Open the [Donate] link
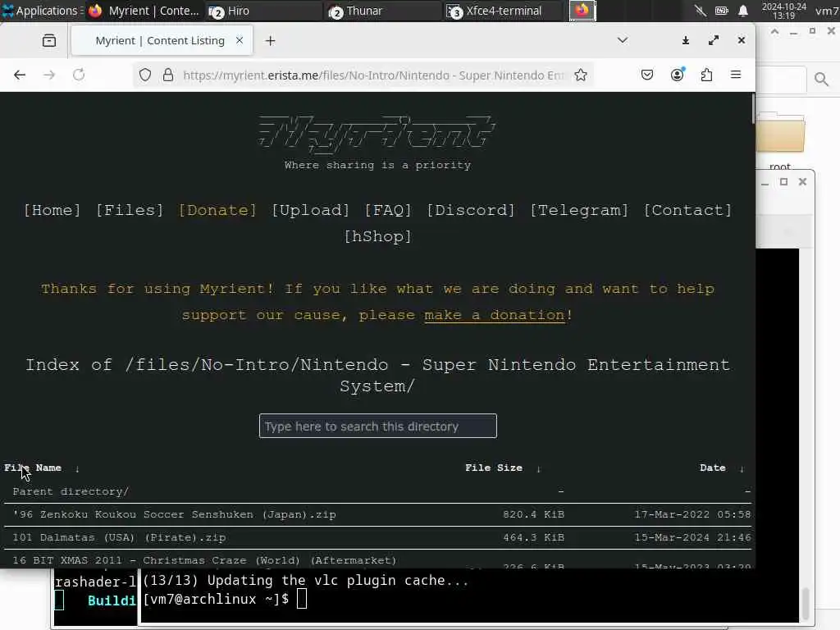 tap(217, 210)
